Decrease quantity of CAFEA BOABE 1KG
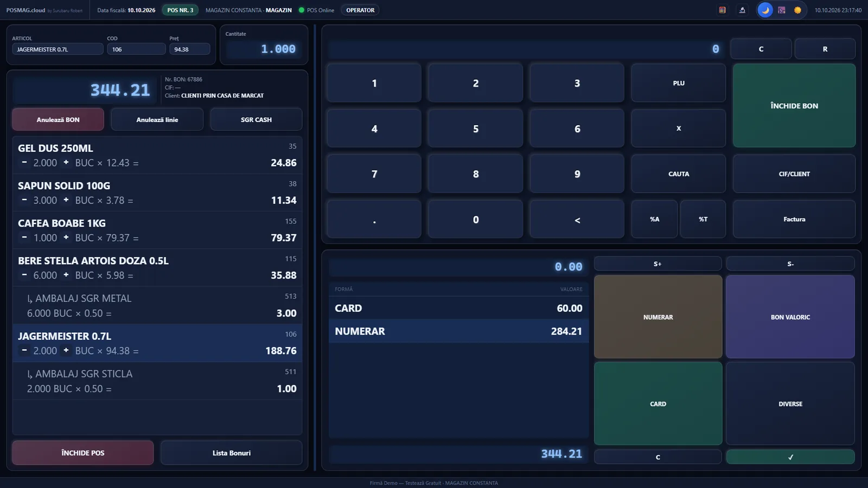The height and width of the screenshot is (488, 868). pyautogui.click(x=24, y=237)
